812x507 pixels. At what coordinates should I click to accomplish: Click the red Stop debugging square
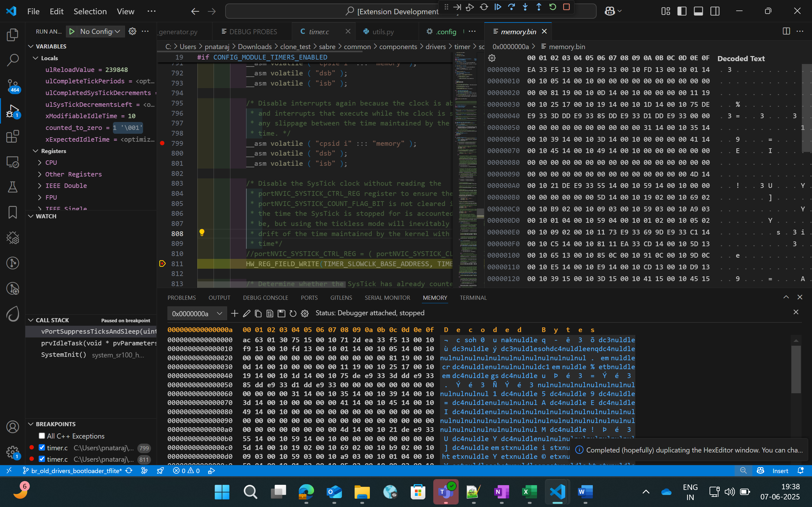click(566, 7)
